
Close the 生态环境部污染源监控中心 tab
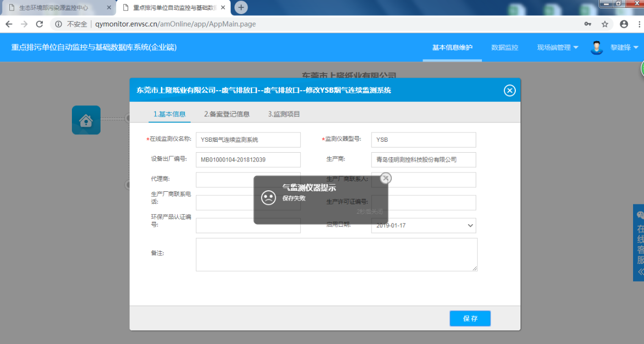pos(109,8)
